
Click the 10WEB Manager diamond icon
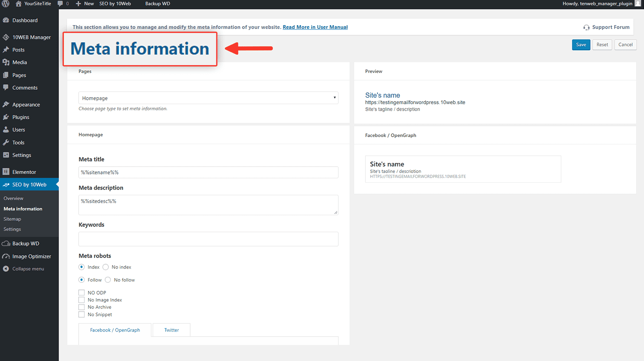point(6,37)
